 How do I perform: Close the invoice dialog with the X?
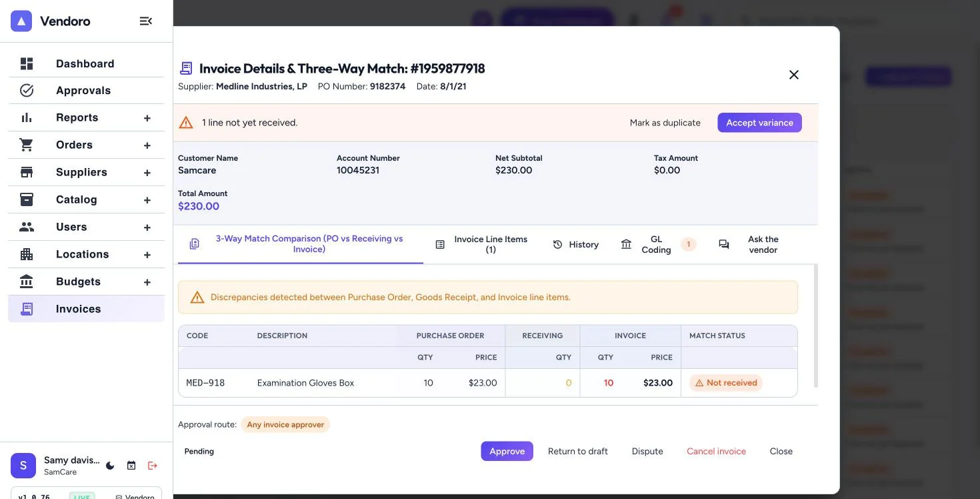click(x=793, y=75)
